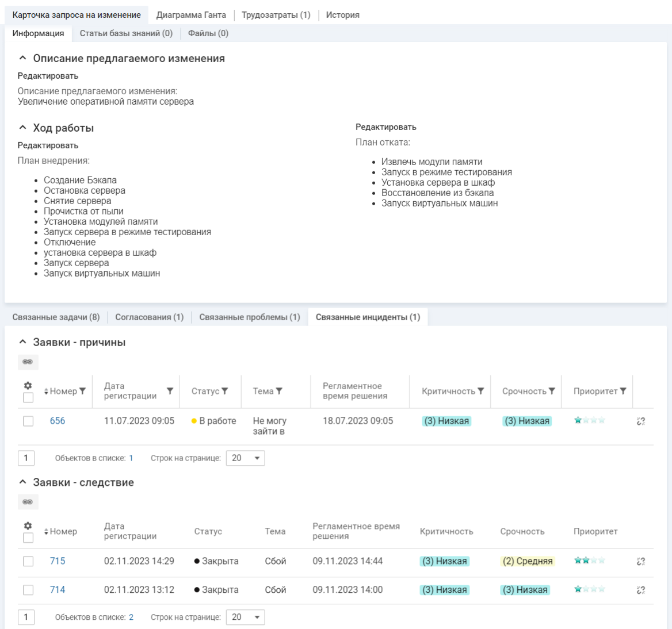Click deadline 18.07.2023 09:05

(358, 421)
